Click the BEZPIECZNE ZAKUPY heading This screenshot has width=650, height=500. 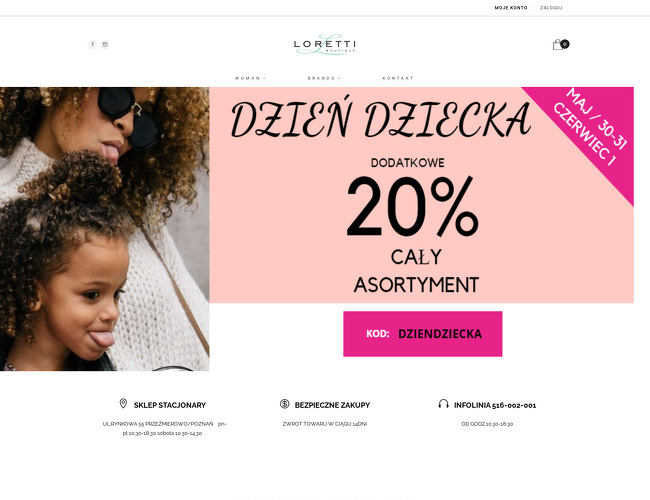pyautogui.click(x=332, y=405)
